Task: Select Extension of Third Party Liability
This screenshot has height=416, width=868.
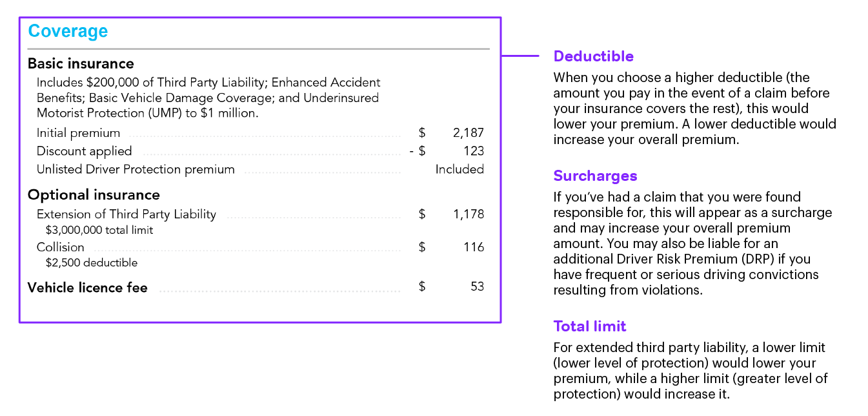Action: click(x=126, y=214)
